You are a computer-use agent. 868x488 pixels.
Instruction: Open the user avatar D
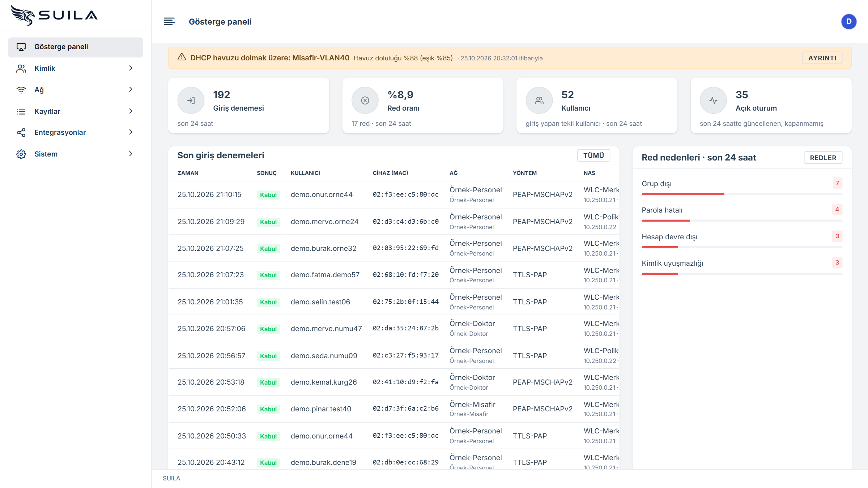click(x=848, y=21)
